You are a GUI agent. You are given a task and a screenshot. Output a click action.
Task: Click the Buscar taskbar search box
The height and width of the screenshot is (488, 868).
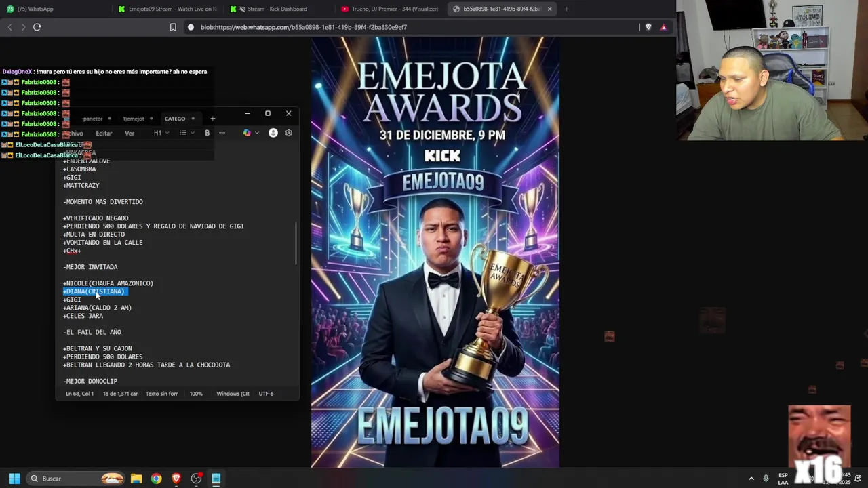point(76,479)
